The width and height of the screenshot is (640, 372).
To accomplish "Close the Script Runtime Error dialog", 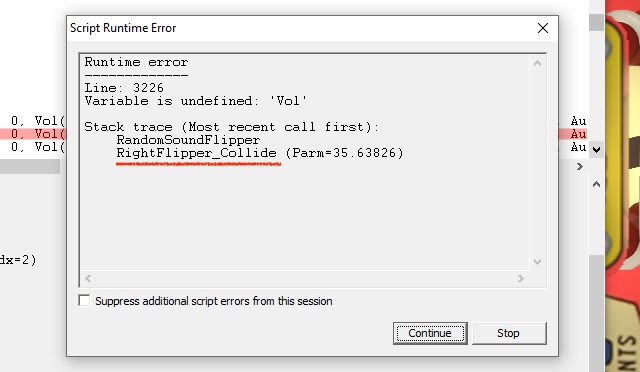I will pos(543,28).
